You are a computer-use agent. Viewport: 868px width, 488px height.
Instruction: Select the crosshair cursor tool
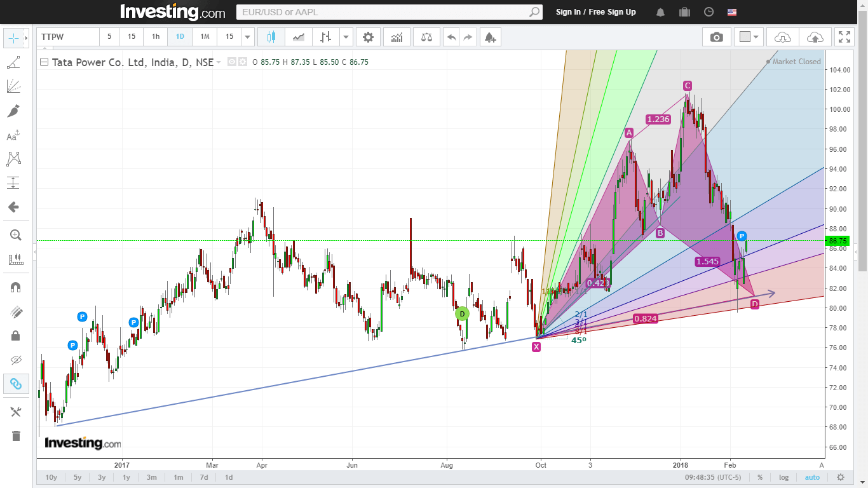pos(13,38)
